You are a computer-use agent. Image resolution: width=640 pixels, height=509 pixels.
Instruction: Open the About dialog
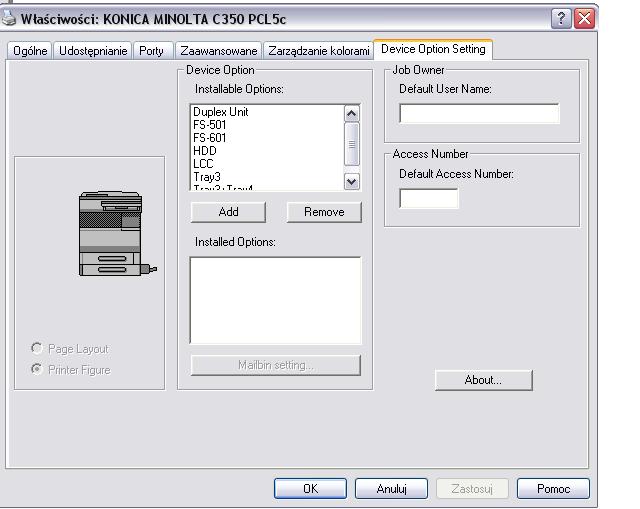click(x=484, y=380)
